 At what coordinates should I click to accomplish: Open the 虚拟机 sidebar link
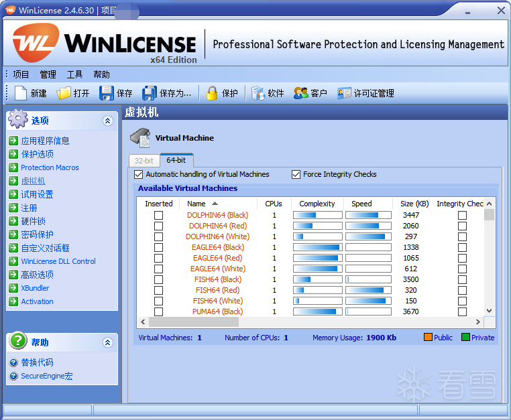pos(34,181)
